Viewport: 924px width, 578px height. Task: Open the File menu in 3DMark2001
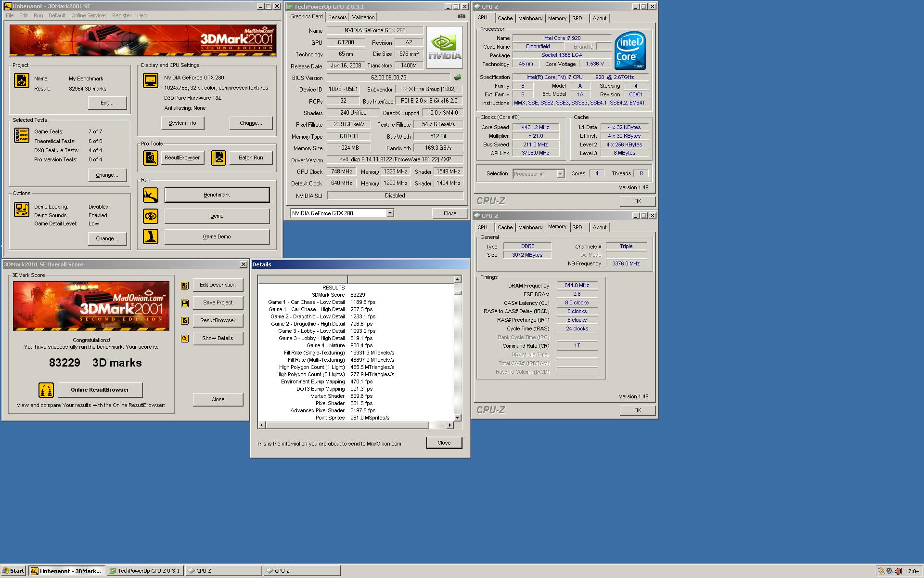[10, 15]
